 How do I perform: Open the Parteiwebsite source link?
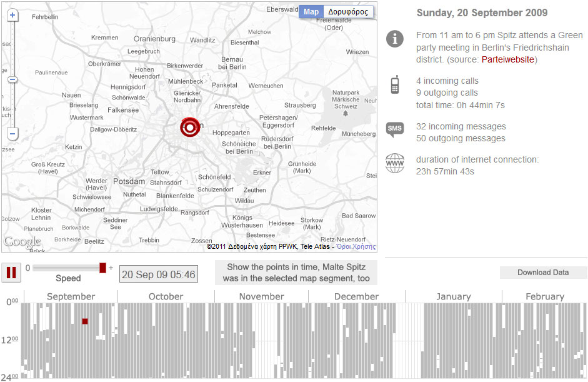508,59
